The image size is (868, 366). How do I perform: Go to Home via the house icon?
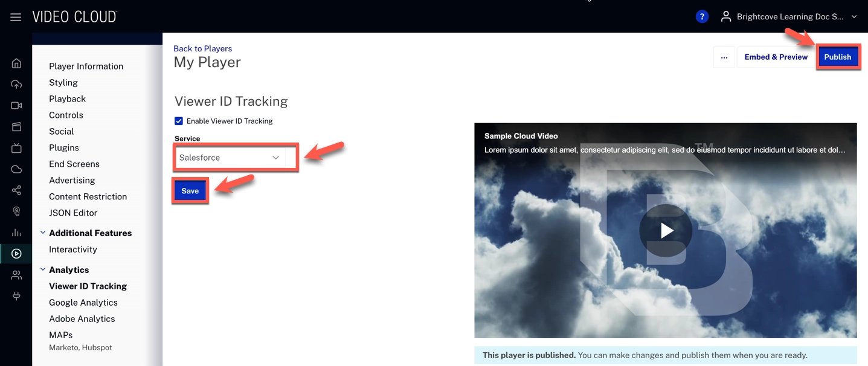pos(16,63)
